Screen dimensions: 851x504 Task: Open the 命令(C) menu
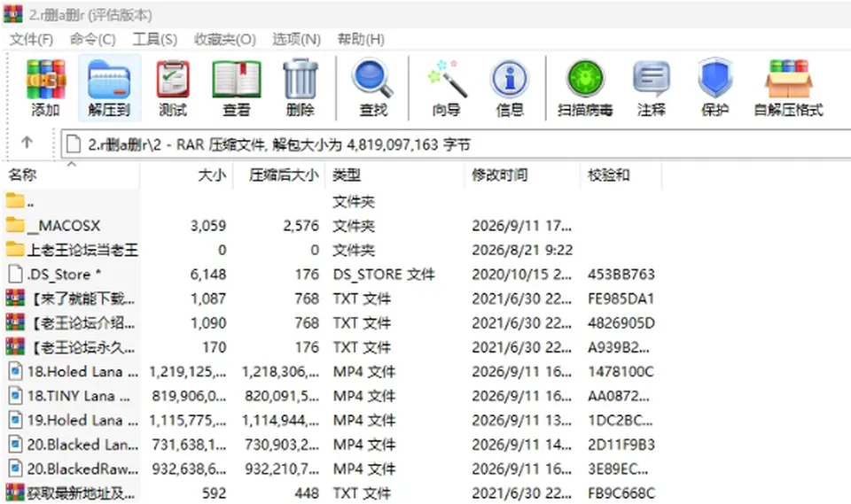point(93,40)
